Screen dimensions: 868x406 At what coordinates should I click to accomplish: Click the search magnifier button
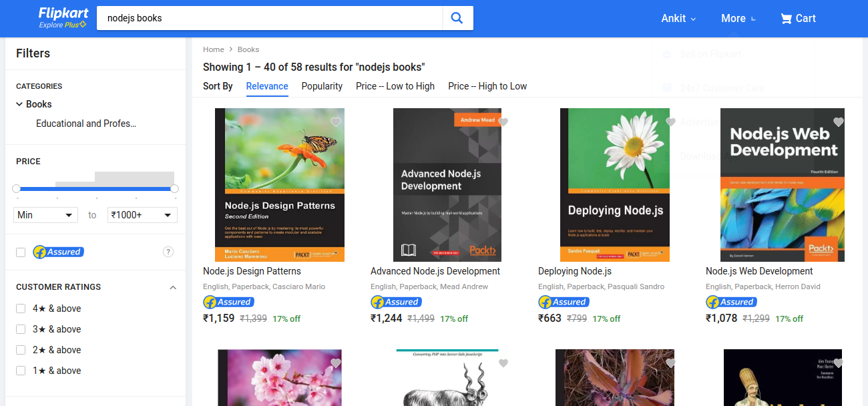tap(457, 18)
